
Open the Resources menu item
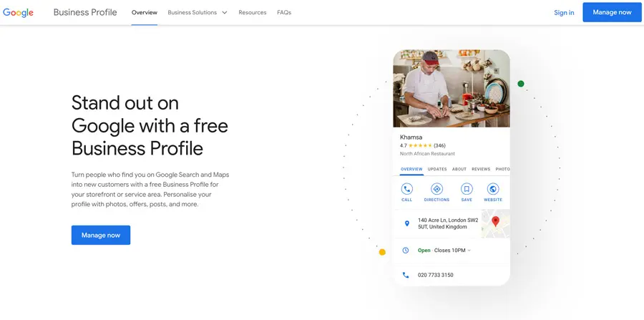point(252,13)
